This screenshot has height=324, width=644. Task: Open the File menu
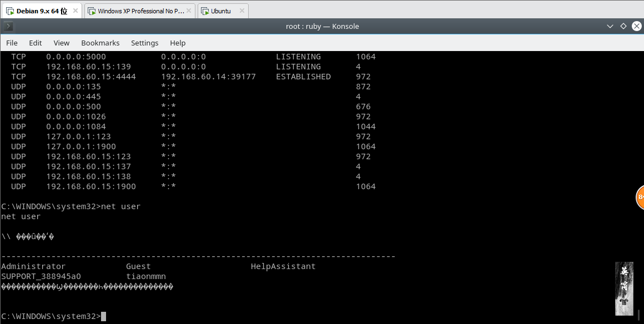click(x=12, y=43)
